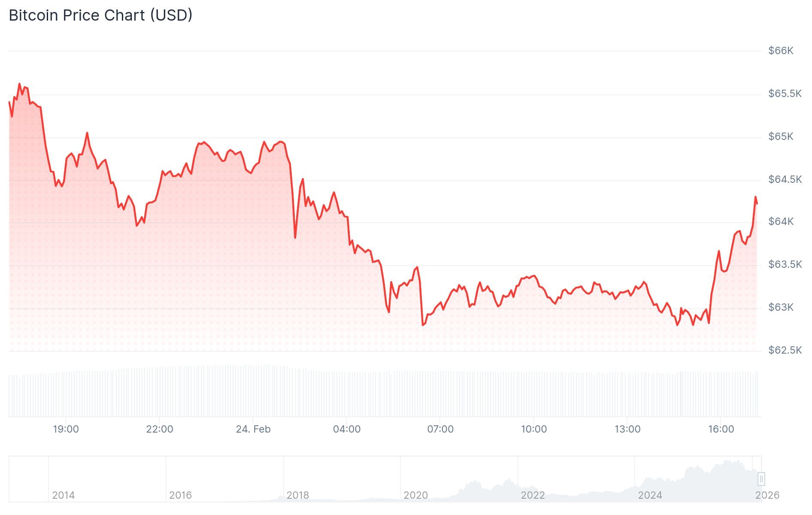Image resolution: width=812 pixels, height=515 pixels.
Task: Select 2022 in the range navigator
Action: [533, 495]
